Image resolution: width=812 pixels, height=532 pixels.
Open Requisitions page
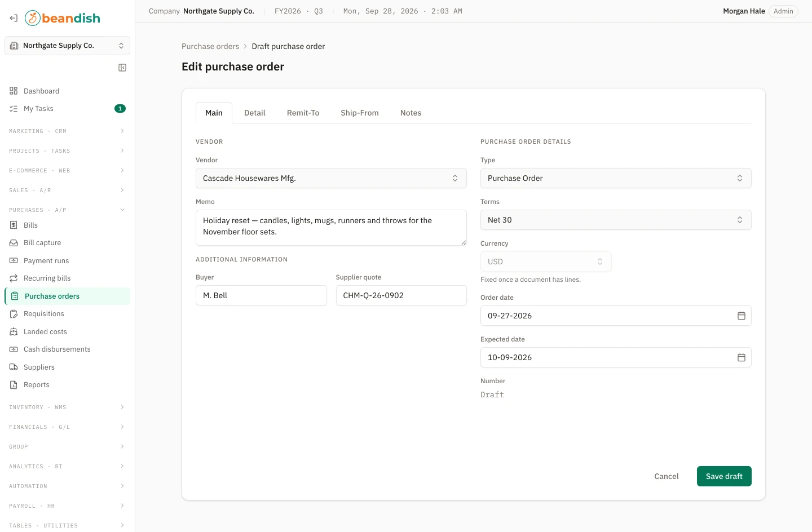(x=67, y=314)
